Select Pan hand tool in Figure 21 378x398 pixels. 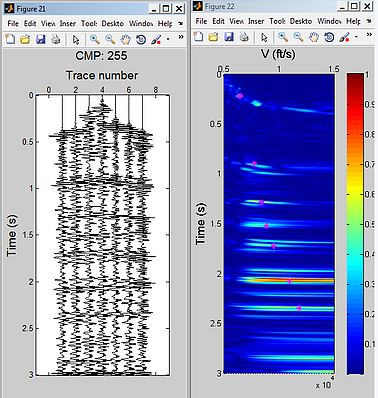coord(125,40)
